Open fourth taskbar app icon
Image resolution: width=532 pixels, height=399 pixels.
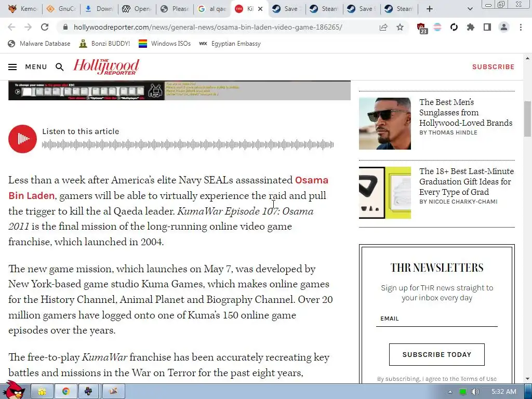tap(113, 392)
